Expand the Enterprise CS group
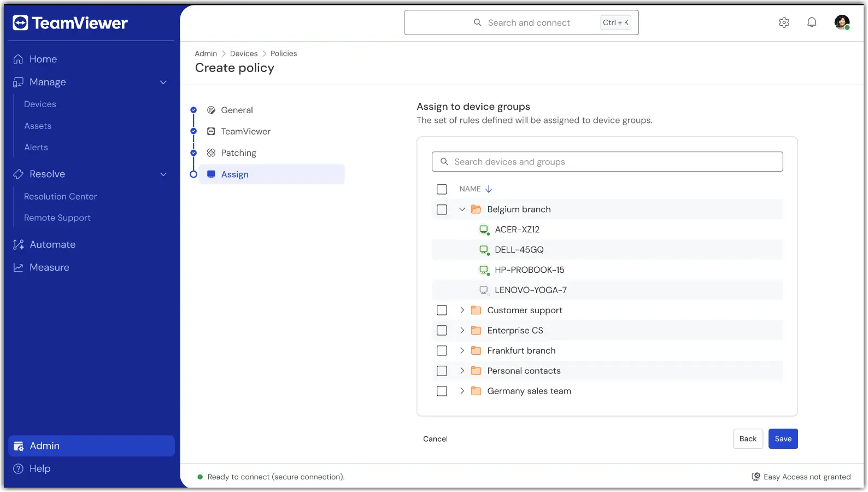868x492 pixels. coord(462,330)
